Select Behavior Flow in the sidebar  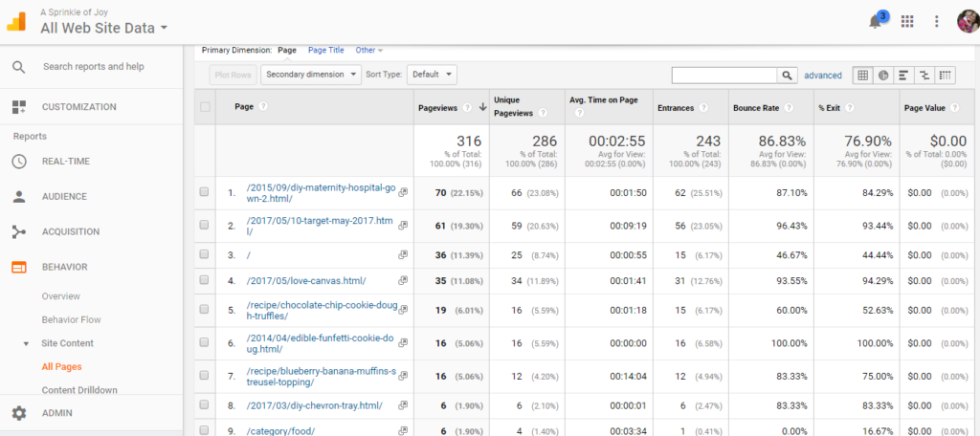tap(71, 319)
